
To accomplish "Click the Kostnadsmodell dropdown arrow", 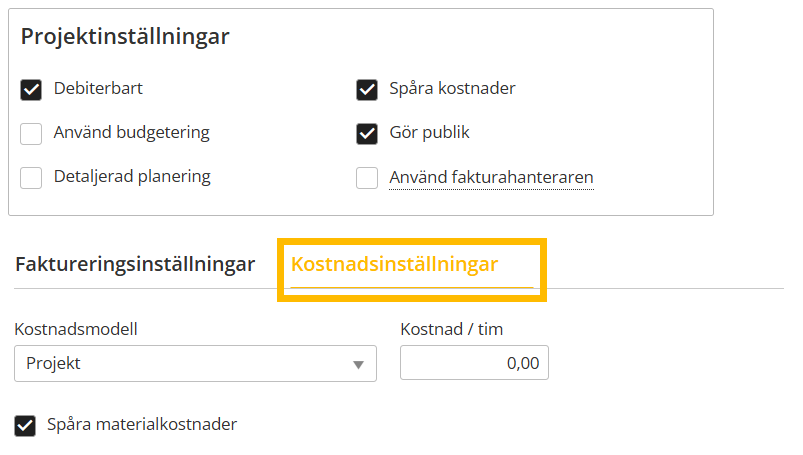I will pyautogui.click(x=358, y=364).
